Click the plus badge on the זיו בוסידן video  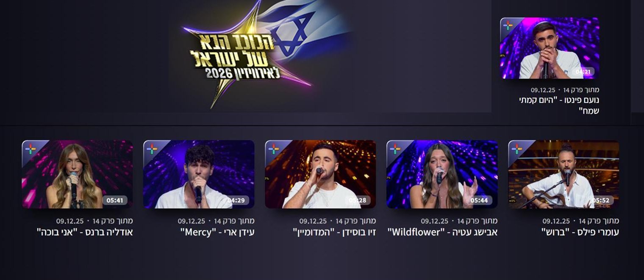click(273, 149)
